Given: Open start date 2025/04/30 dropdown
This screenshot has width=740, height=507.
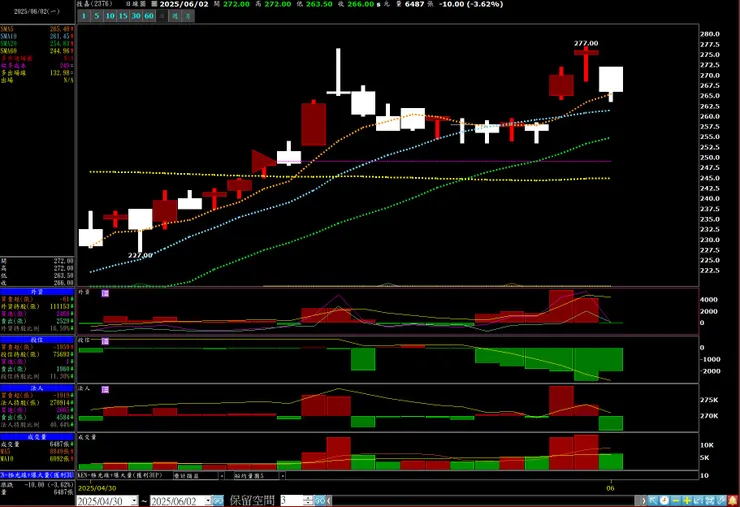Looking at the screenshot, I should click(135, 500).
